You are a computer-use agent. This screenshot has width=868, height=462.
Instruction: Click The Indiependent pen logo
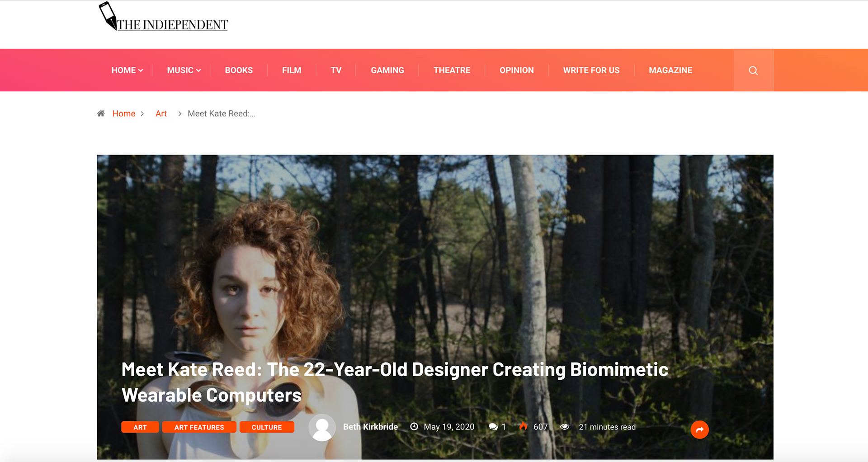(x=163, y=17)
